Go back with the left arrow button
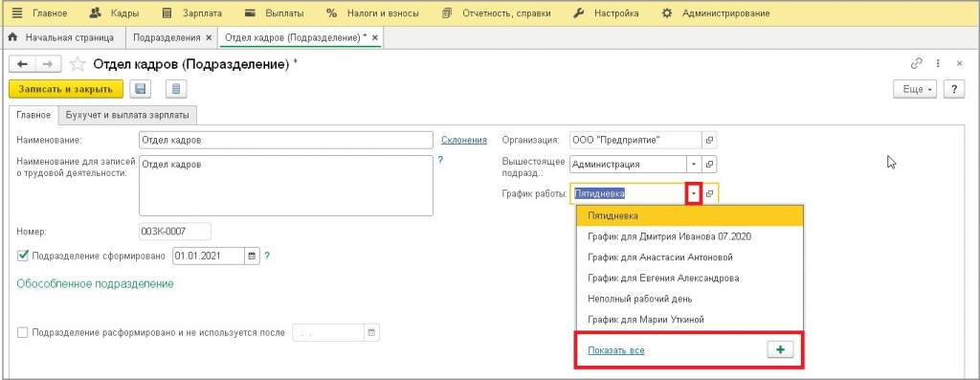The image size is (980, 380). click(23, 64)
